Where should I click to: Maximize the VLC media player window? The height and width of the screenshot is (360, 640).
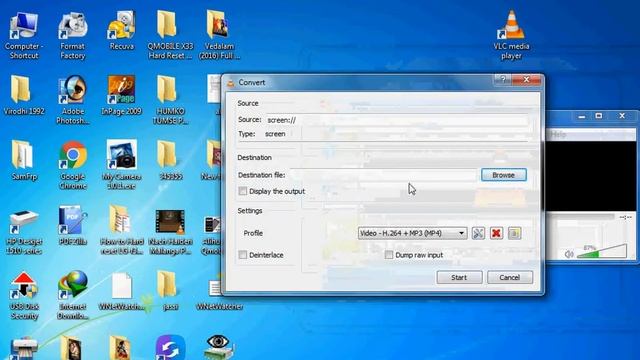tap(598, 116)
